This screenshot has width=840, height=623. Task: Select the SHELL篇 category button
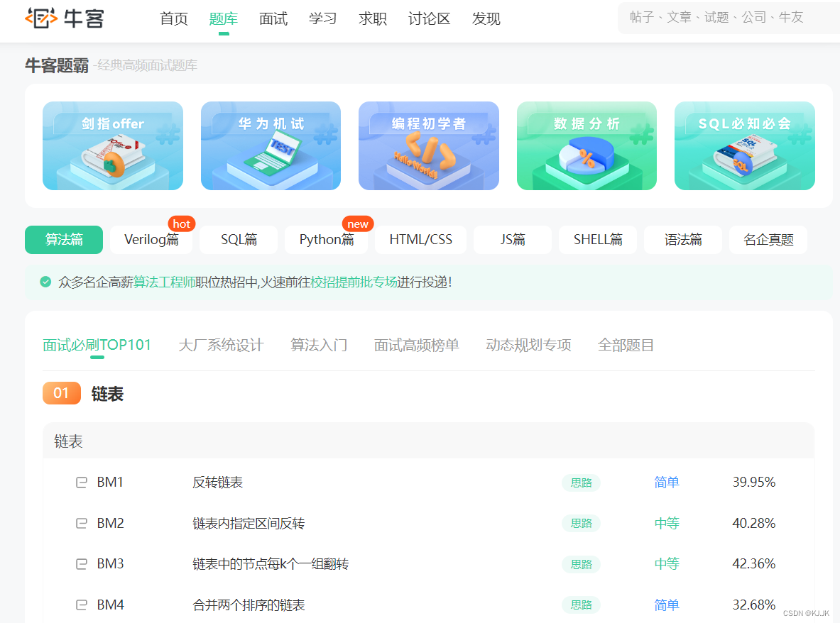click(598, 239)
